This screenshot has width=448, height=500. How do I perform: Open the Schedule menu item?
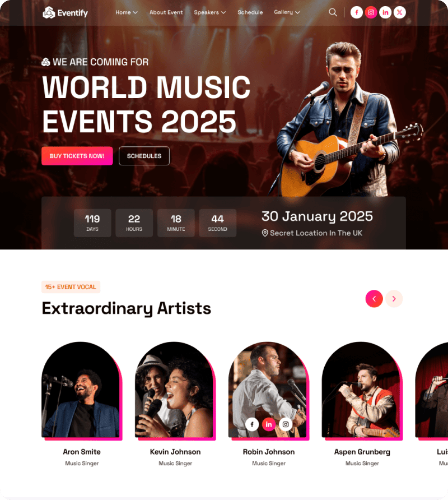click(250, 12)
